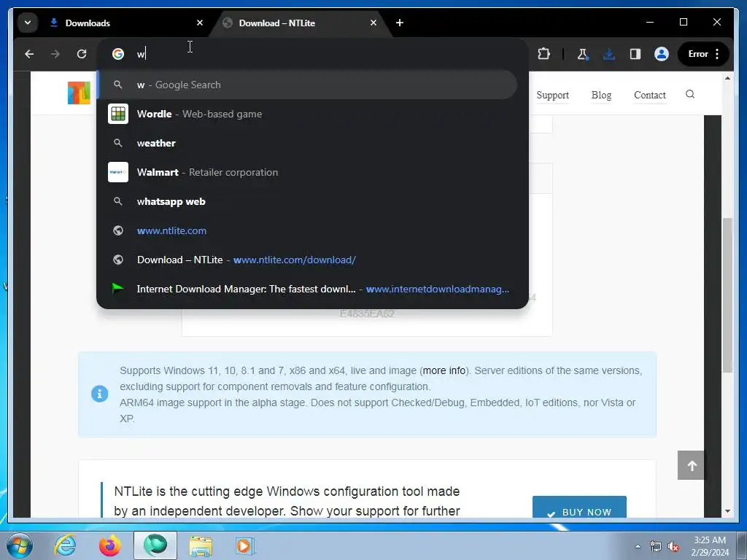
Task: Follow the 'more info' link
Action: click(x=444, y=370)
